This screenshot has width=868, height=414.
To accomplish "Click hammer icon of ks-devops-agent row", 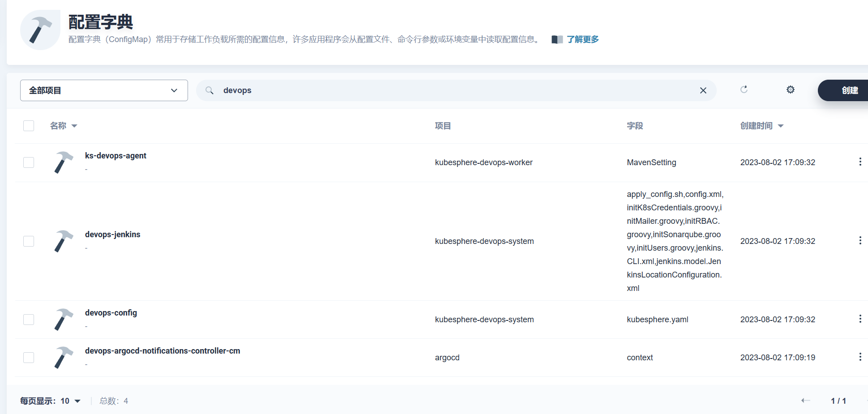I will point(64,162).
